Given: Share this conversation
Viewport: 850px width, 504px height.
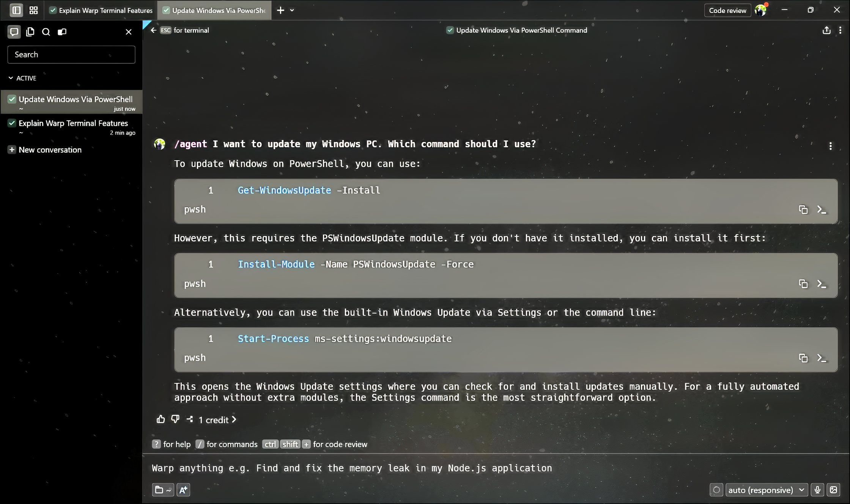Looking at the screenshot, I should [x=826, y=30].
